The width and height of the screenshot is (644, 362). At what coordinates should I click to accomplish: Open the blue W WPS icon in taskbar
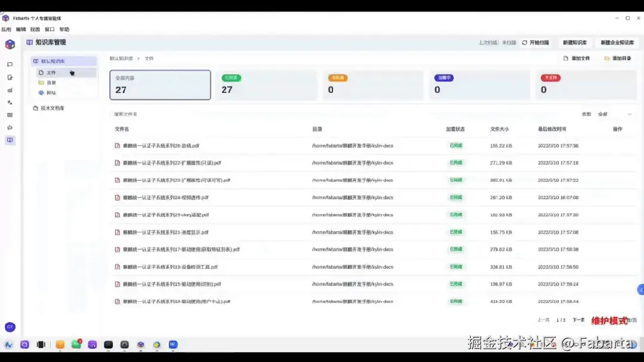[x=173, y=345]
